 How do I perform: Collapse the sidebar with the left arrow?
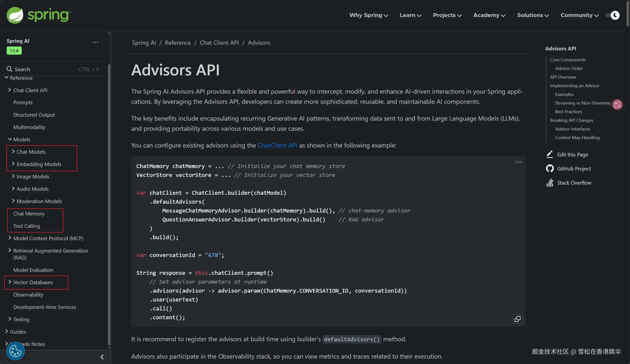[x=102, y=357]
